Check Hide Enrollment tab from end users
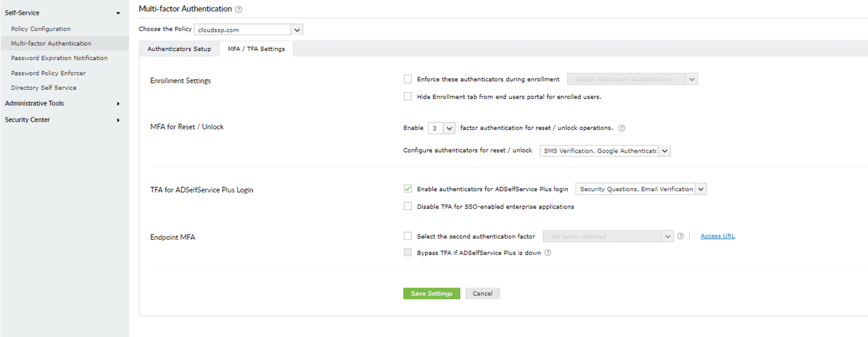Image resolution: width=868 pixels, height=337 pixels. tap(408, 97)
